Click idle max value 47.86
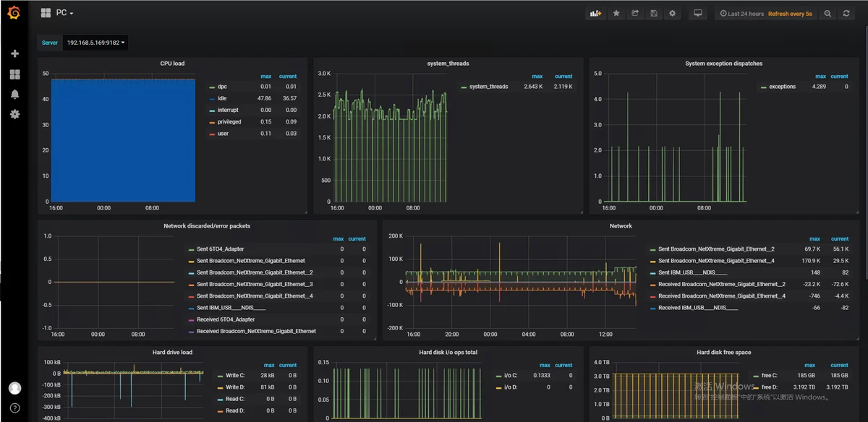The width and height of the screenshot is (868, 422). click(264, 98)
